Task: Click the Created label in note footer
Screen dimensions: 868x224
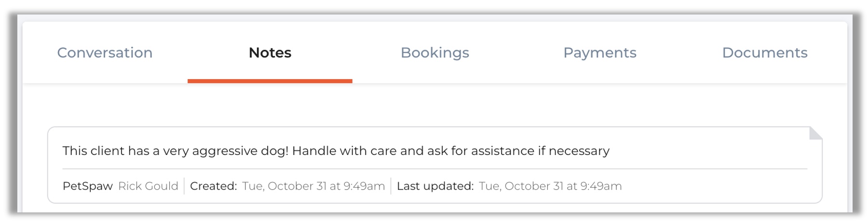Action: click(213, 186)
